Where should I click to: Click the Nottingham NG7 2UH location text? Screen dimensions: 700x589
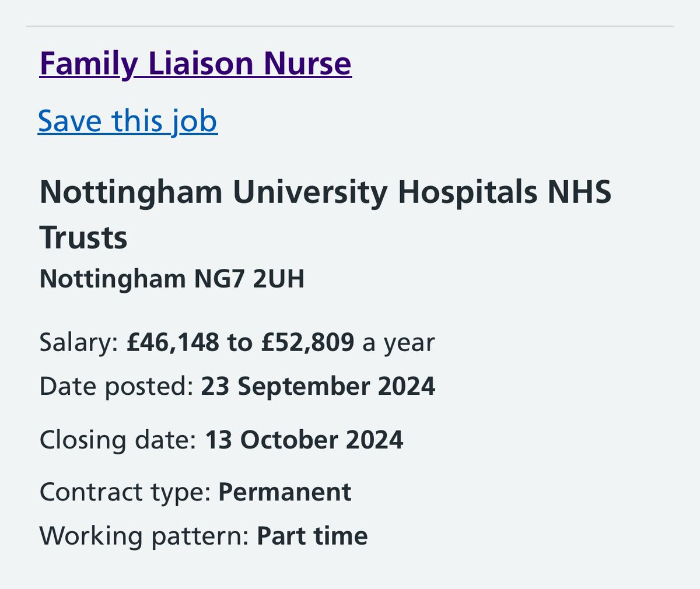coord(172,279)
